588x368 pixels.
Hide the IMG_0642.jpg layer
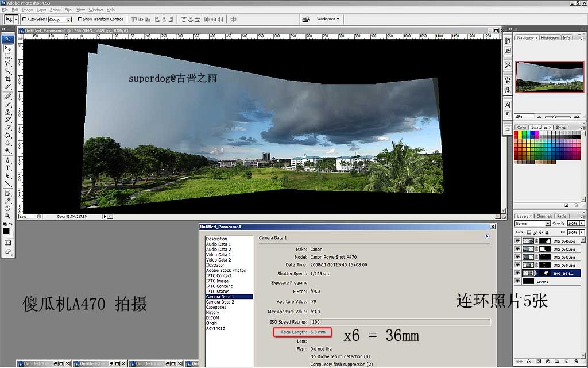tap(517, 249)
